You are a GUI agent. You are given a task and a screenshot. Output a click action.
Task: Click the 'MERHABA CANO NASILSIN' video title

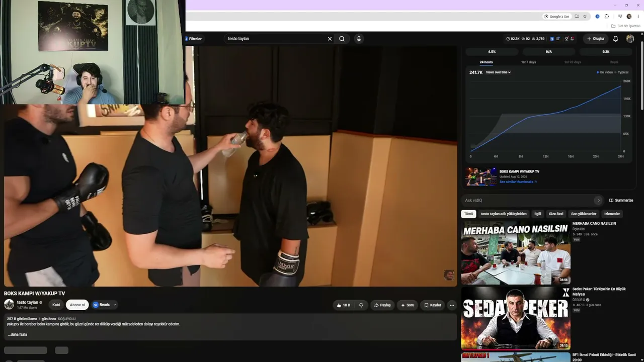coord(594,224)
